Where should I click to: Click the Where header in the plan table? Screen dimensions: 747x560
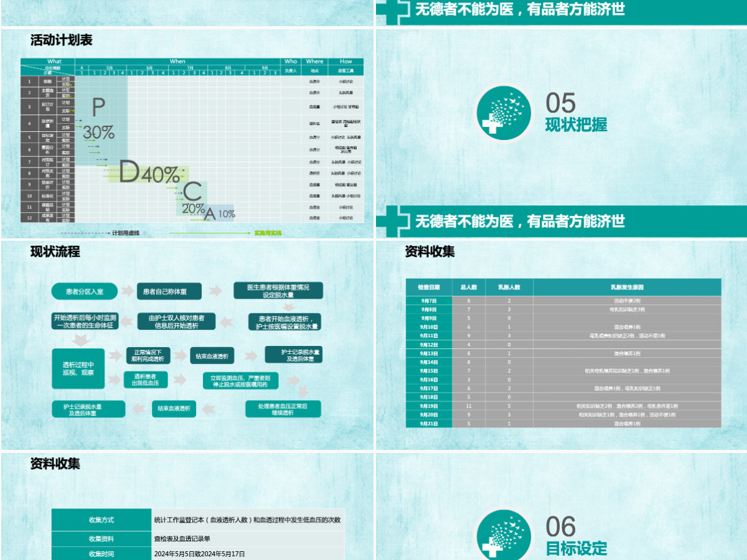tap(314, 62)
